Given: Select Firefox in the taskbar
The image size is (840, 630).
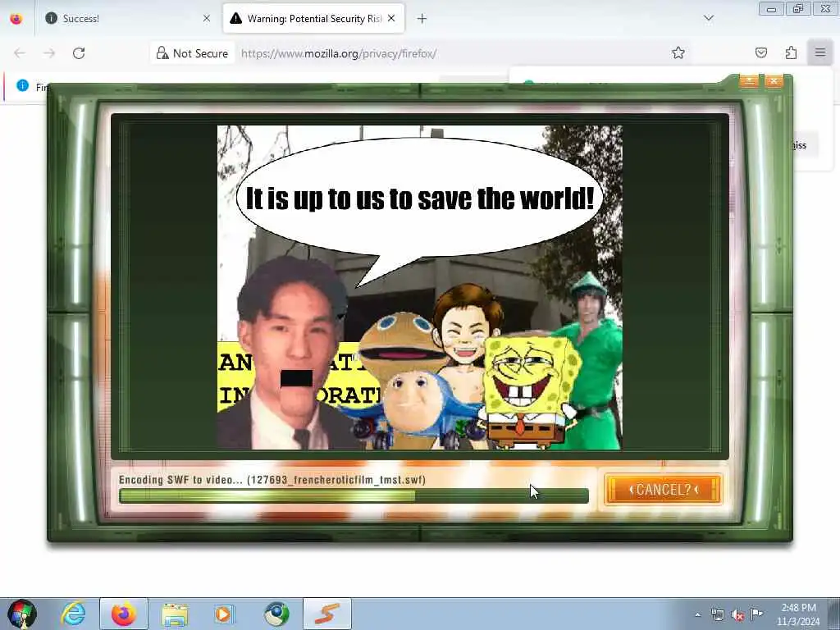Looking at the screenshot, I should click(x=124, y=614).
